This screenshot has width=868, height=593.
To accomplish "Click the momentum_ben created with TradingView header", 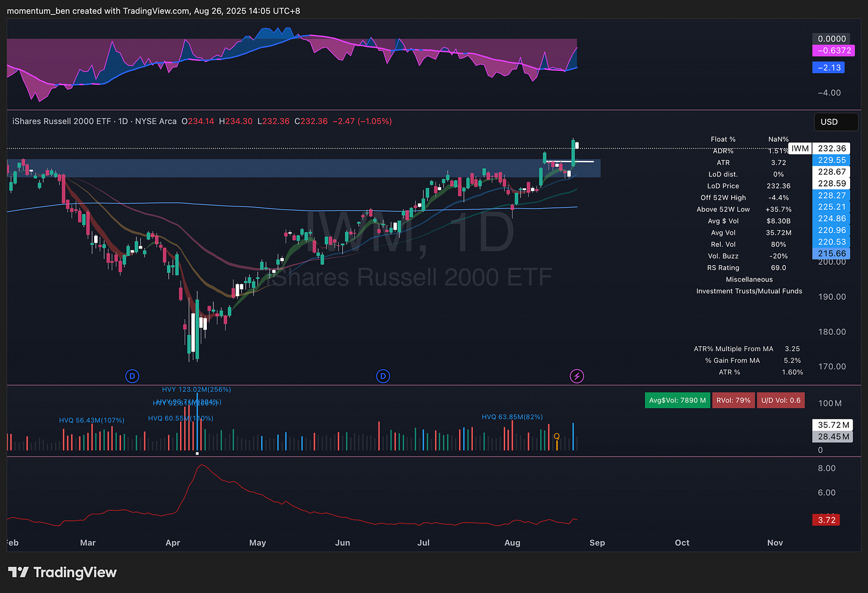I will click(x=153, y=11).
